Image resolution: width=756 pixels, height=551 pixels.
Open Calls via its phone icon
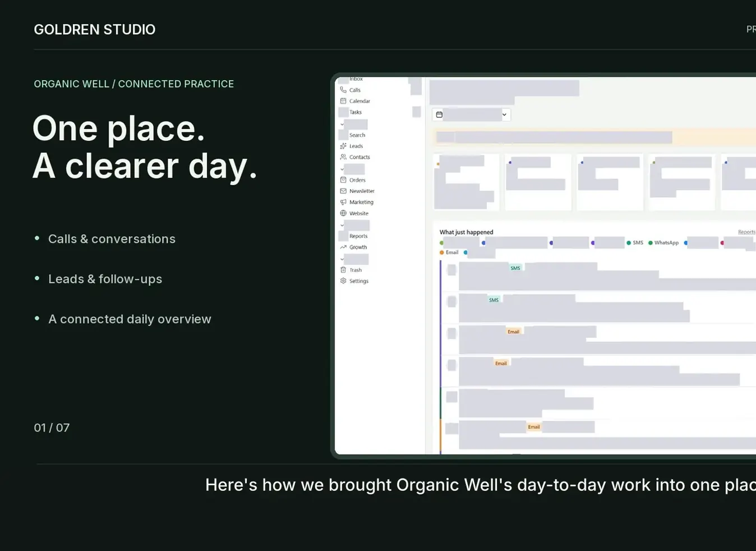[343, 90]
